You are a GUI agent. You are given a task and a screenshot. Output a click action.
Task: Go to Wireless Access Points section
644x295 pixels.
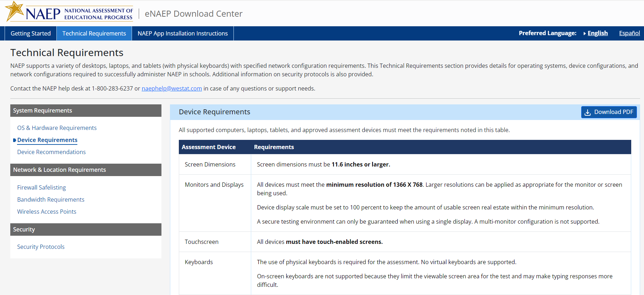[x=47, y=212]
